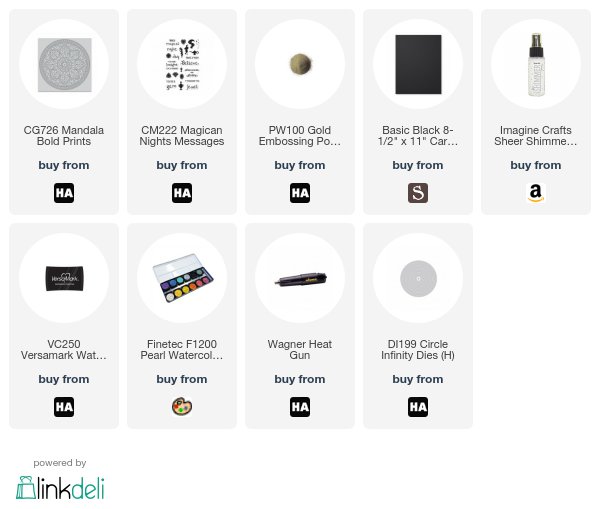Click the gold embossing powder image
The height and width of the screenshot is (509, 600).
pos(301,64)
